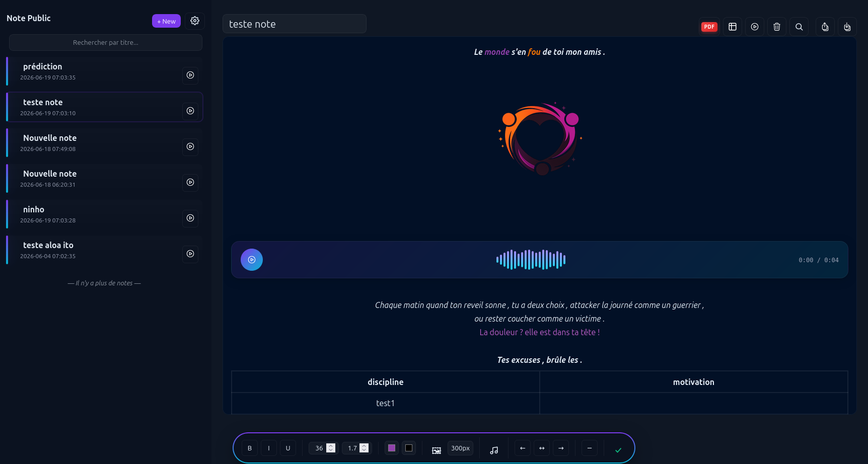This screenshot has height=464, width=868.
Task: Decrease the font size below 36
Action: [x=331, y=450]
